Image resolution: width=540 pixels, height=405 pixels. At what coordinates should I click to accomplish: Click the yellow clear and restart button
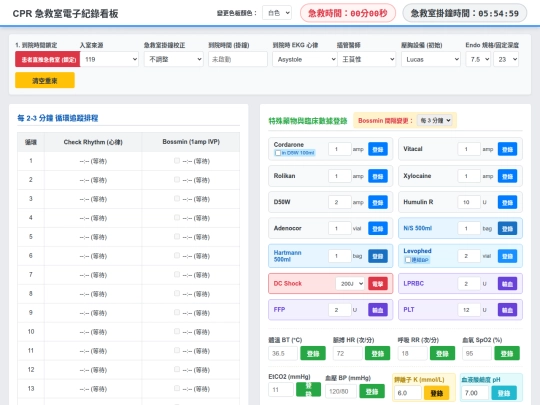(45, 81)
